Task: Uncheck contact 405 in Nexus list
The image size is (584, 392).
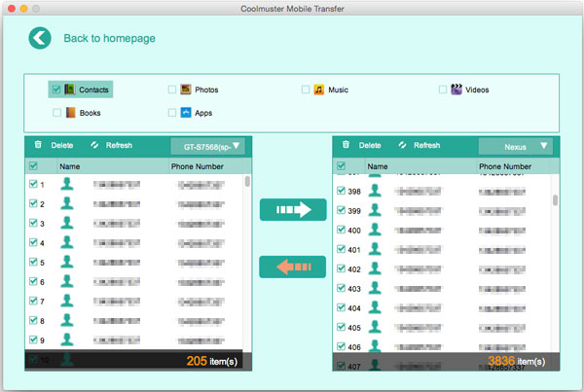Action: pos(341,327)
